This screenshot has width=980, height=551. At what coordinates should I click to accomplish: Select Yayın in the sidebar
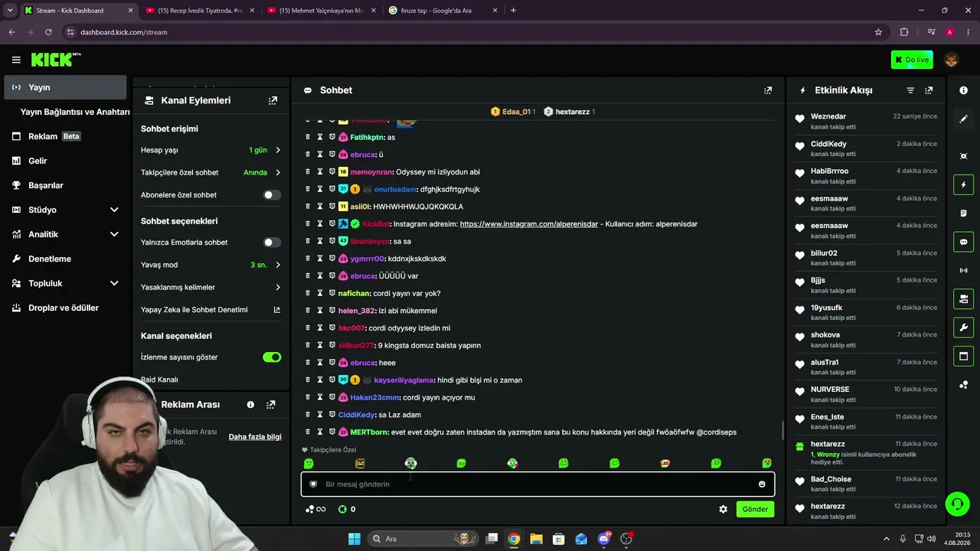pyautogui.click(x=64, y=87)
